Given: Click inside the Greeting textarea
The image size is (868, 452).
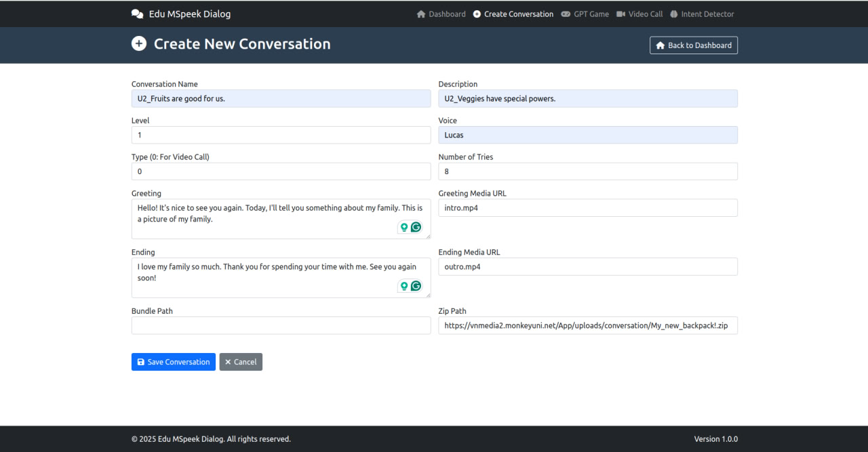Looking at the screenshot, I should (281, 219).
